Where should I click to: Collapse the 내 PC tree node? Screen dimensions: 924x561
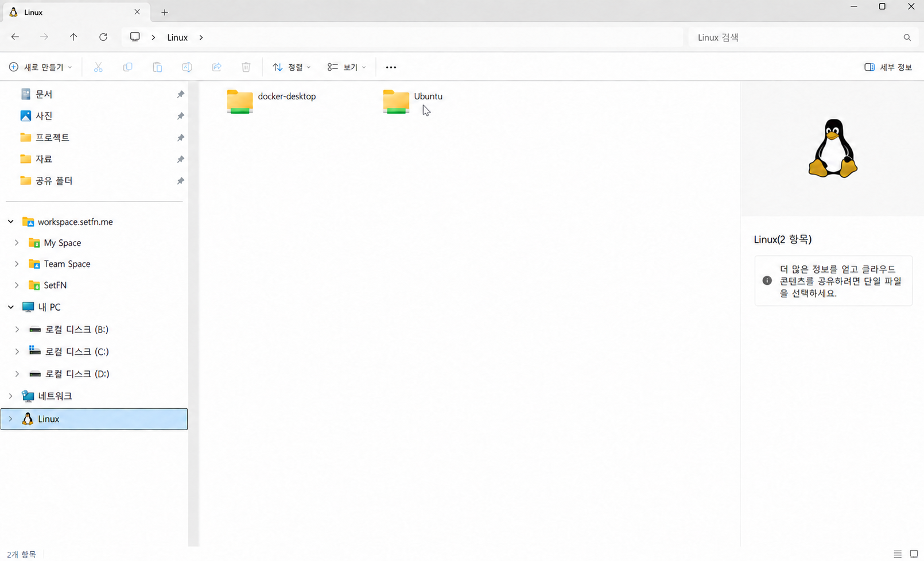coord(11,307)
